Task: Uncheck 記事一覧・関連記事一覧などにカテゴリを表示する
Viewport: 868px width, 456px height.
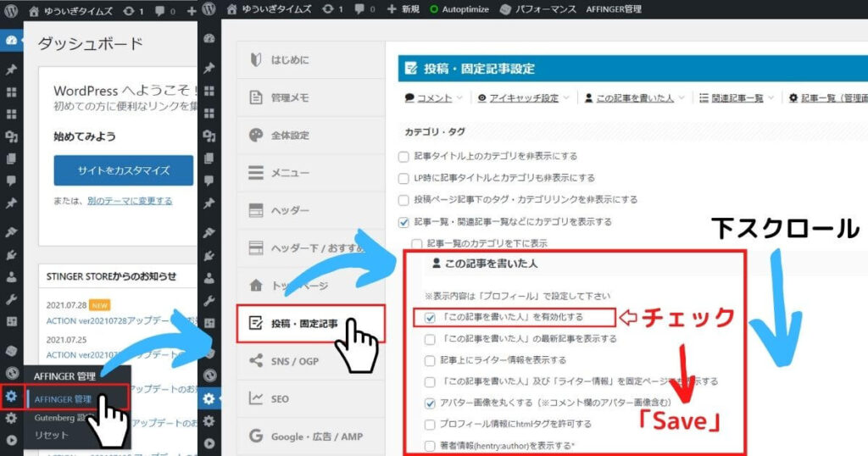Action: pyautogui.click(x=403, y=222)
